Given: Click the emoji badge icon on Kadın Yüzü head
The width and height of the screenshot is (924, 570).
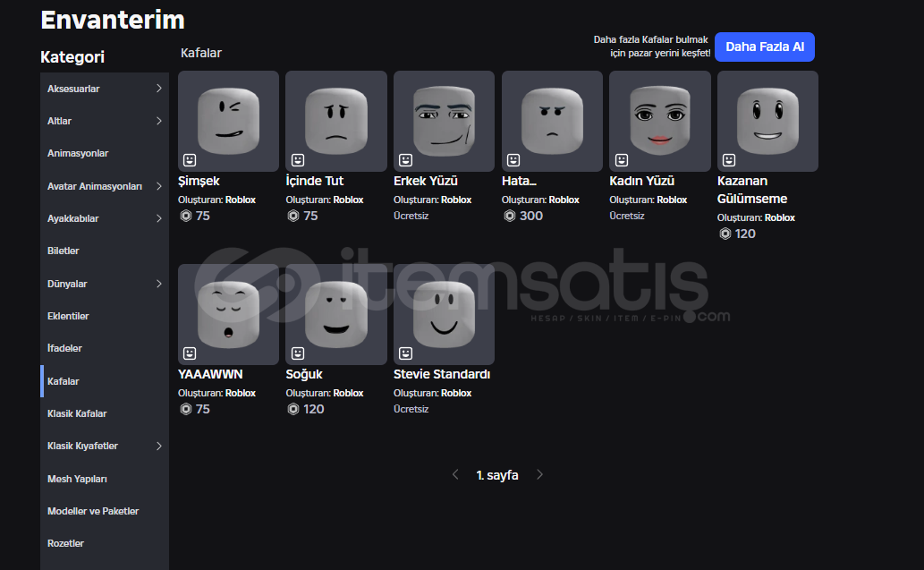Looking at the screenshot, I should 621,160.
